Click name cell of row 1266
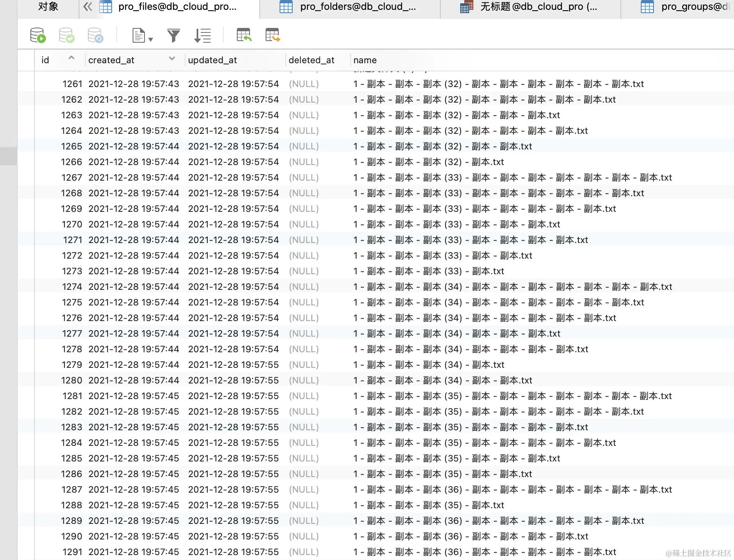Viewport: 734px width, 560px height. tap(429, 162)
